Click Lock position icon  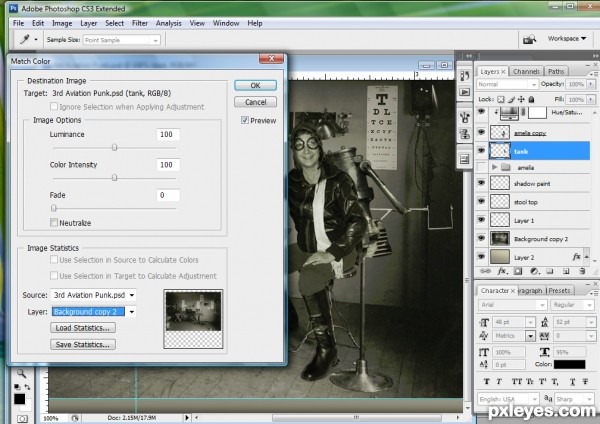click(521, 99)
